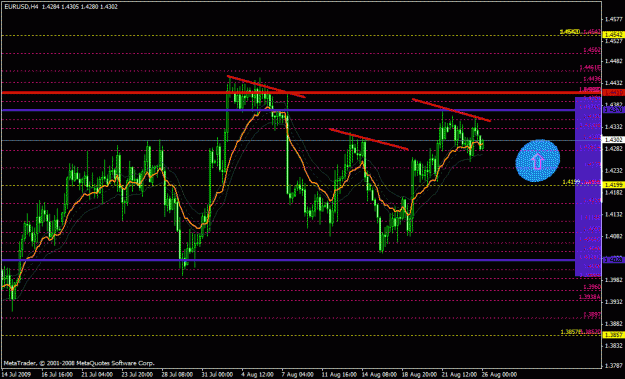The image size is (625, 379).
Task: Click the pink 1.3960 level label
Action: pos(592,287)
